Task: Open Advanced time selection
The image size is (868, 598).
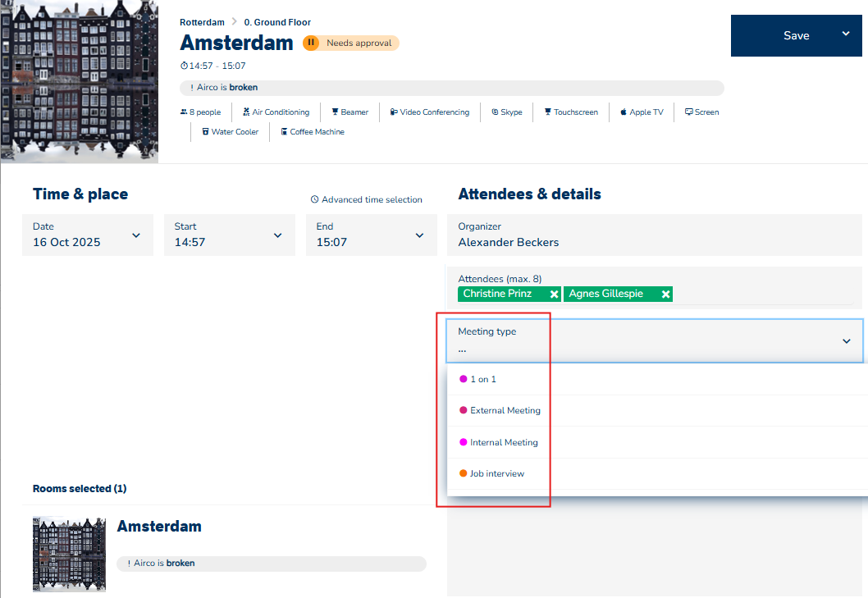Action: pos(366,199)
